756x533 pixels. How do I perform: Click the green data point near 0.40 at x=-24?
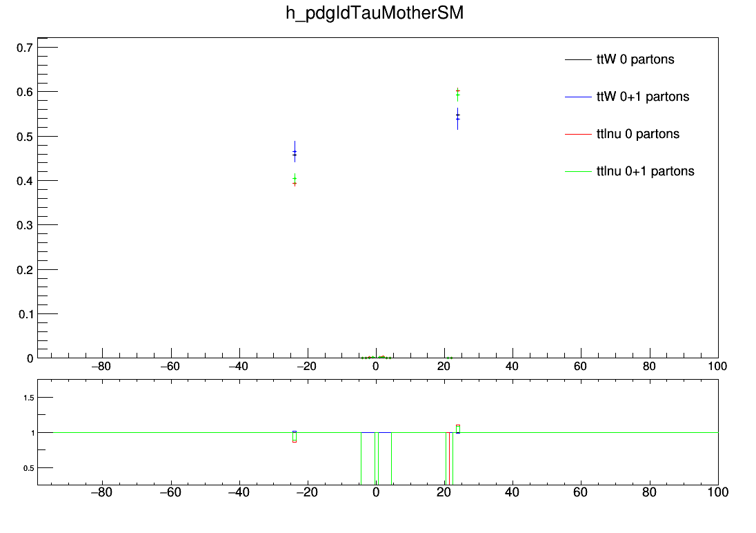(x=295, y=179)
